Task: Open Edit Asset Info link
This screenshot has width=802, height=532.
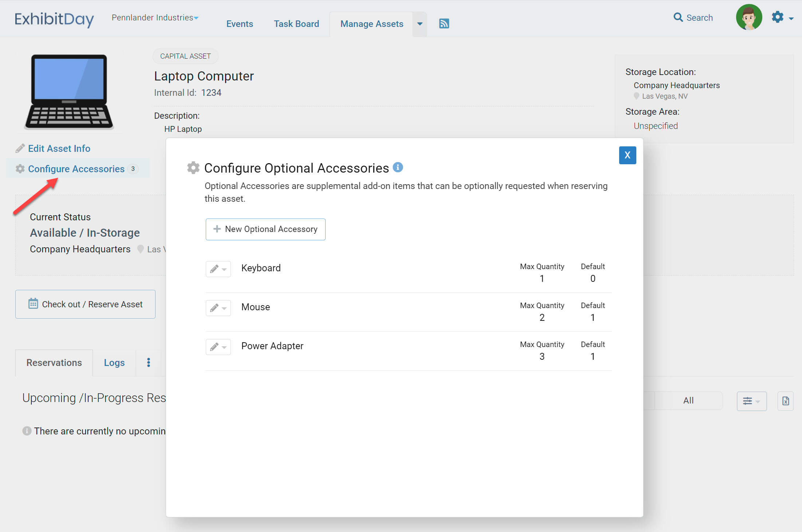Action: [x=59, y=149]
